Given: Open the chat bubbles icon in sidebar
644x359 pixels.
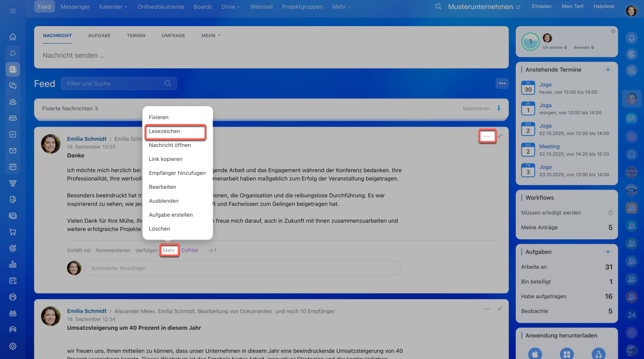Looking at the screenshot, I should point(13,85).
